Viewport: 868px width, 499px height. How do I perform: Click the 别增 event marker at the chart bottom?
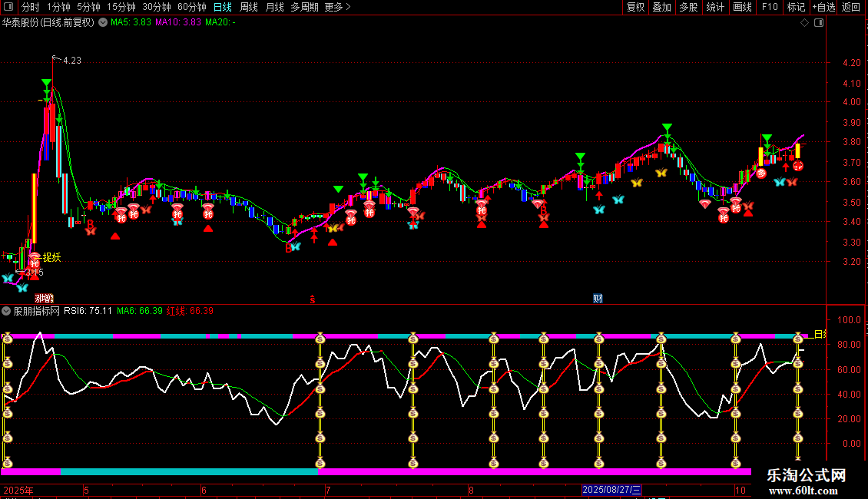(45, 299)
